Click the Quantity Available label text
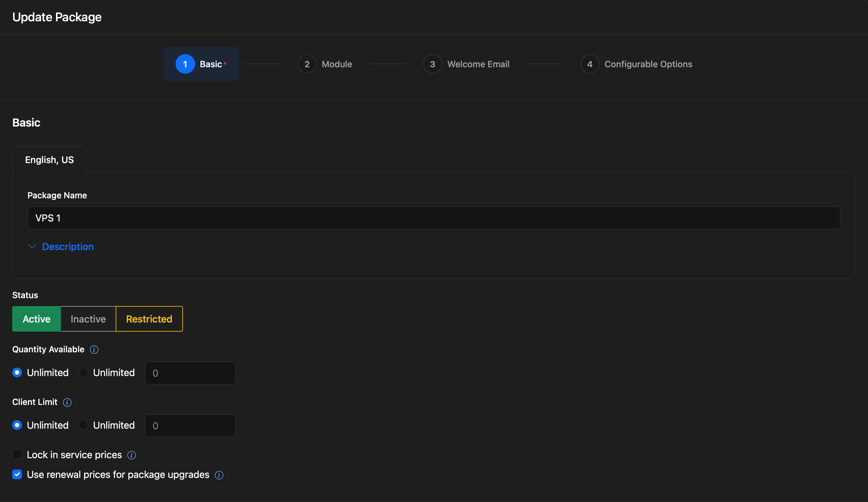Screen dimensions: 868x502 (48, 350)
